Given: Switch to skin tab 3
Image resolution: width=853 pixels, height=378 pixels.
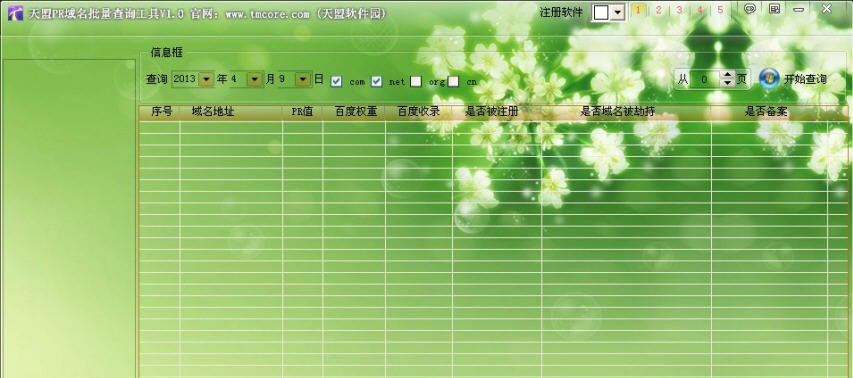Looking at the screenshot, I should pos(679,10).
